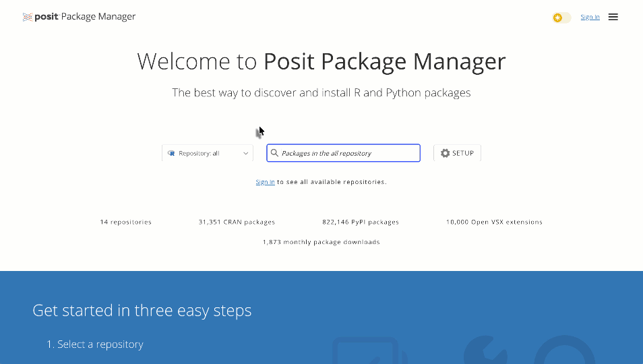Click the Posit logo icon in header
This screenshot has width=643, height=364.
pos(28,17)
